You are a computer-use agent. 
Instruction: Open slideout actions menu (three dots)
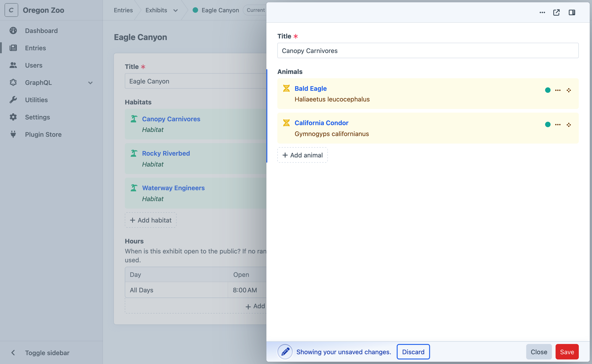[x=542, y=13]
